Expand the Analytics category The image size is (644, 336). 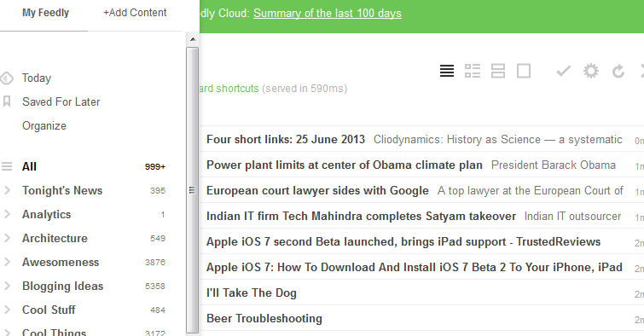(7, 214)
